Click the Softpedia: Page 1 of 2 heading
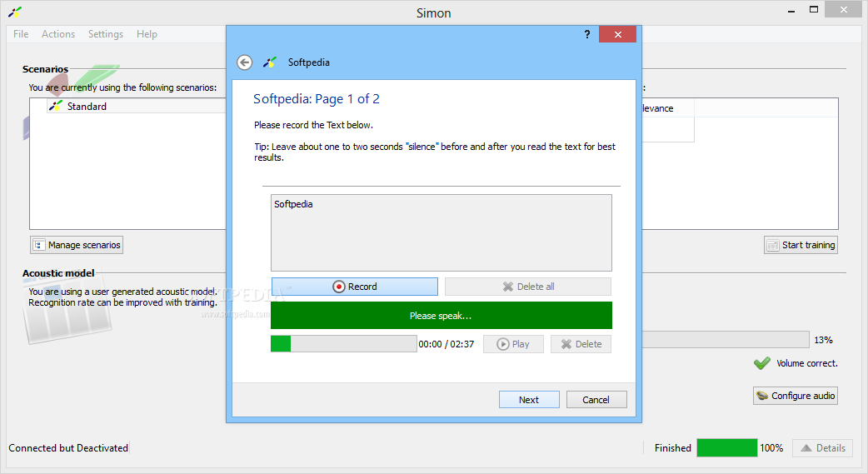The width and height of the screenshot is (868, 474). coord(317,99)
